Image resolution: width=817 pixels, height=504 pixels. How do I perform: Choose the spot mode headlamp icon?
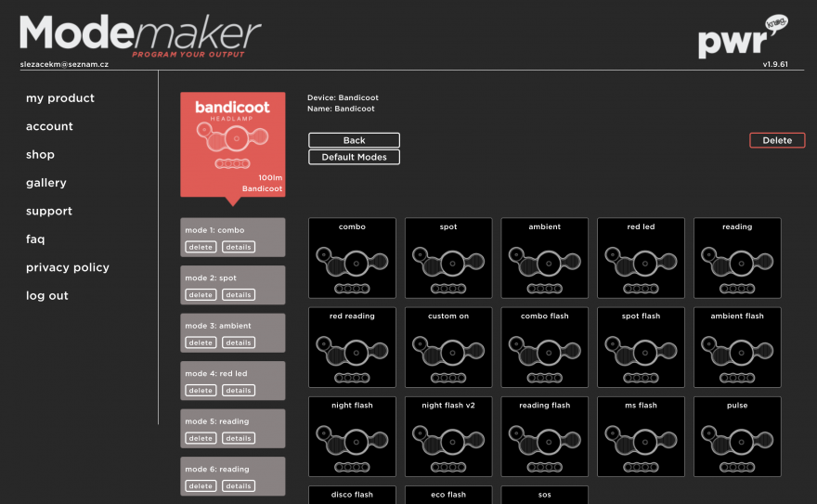[x=448, y=265]
